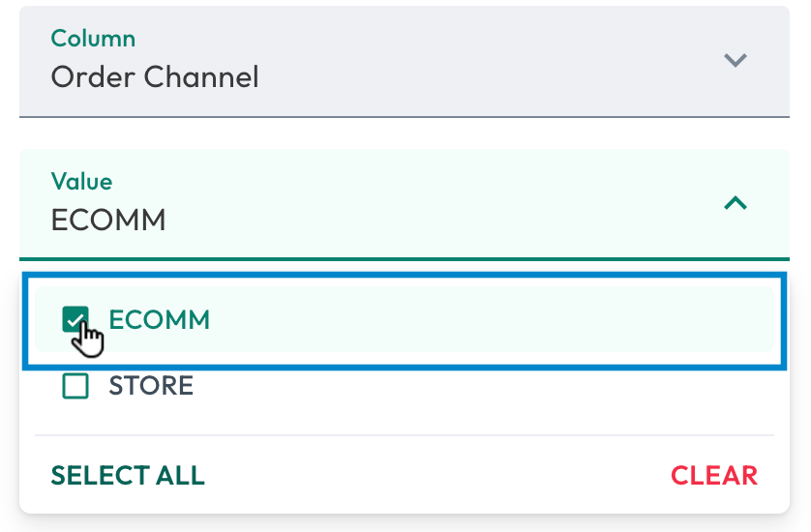Click the ECOMM text in Value field
The width and height of the screenshot is (811, 532).
(x=108, y=221)
